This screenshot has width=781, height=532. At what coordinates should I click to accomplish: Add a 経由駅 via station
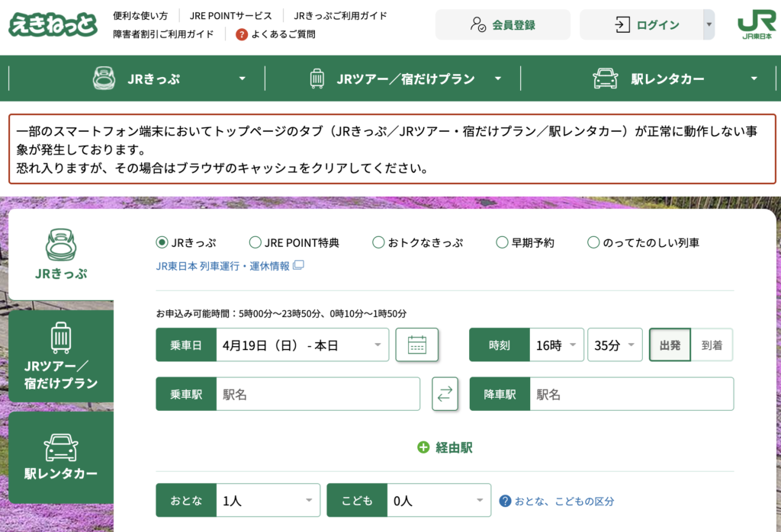tap(445, 447)
